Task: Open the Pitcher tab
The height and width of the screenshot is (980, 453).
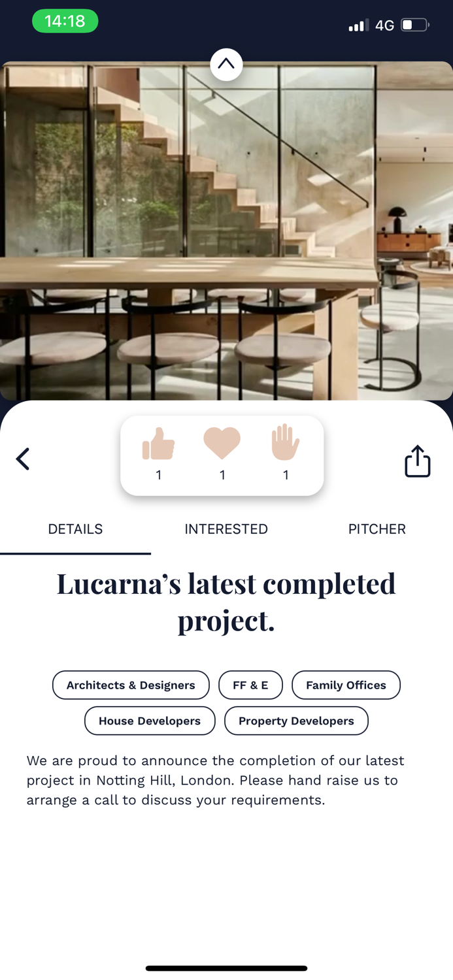Action: 377,529
